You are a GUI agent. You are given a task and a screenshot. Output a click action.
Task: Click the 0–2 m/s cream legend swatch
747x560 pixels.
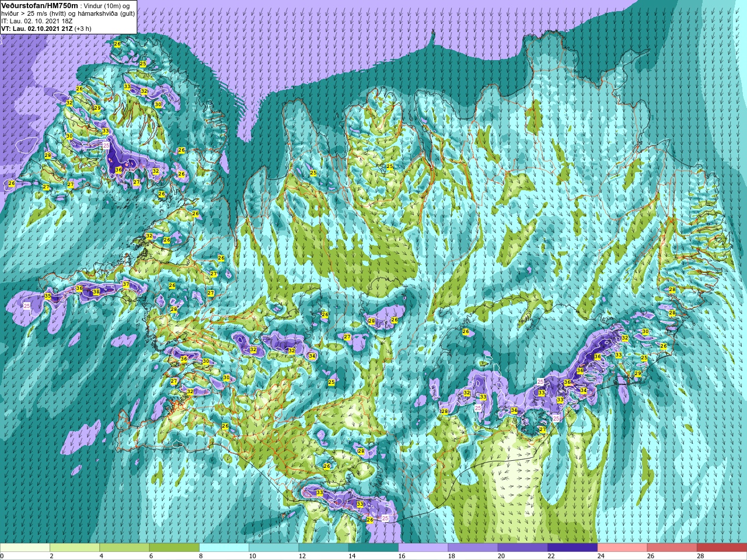pyautogui.click(x=25, y=548)
